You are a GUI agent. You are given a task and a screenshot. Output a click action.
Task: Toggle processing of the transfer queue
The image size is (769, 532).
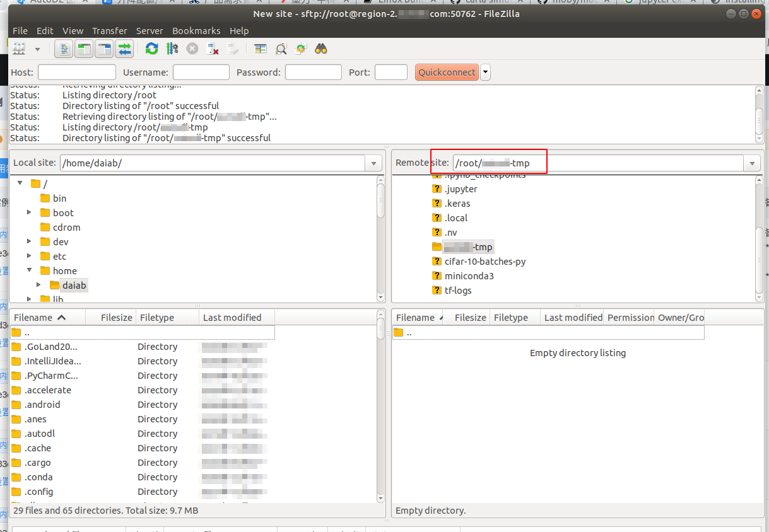pyautogui.click(x=172, y=49)
